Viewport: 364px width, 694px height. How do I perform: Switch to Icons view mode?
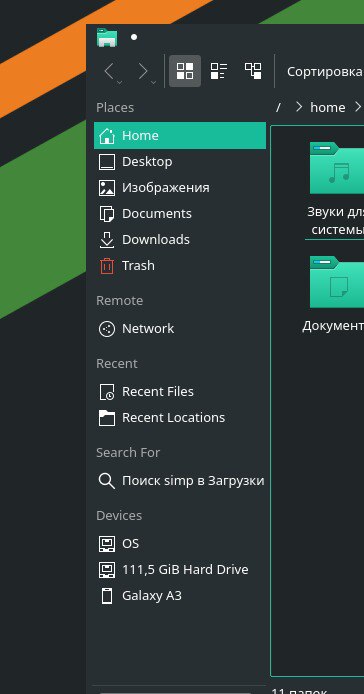pos(185,71)
